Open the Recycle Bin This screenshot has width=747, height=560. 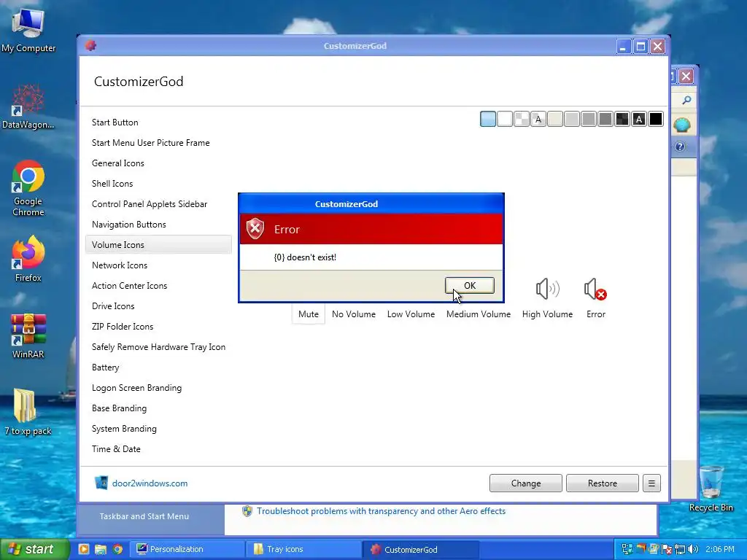[x=711, y=488]
